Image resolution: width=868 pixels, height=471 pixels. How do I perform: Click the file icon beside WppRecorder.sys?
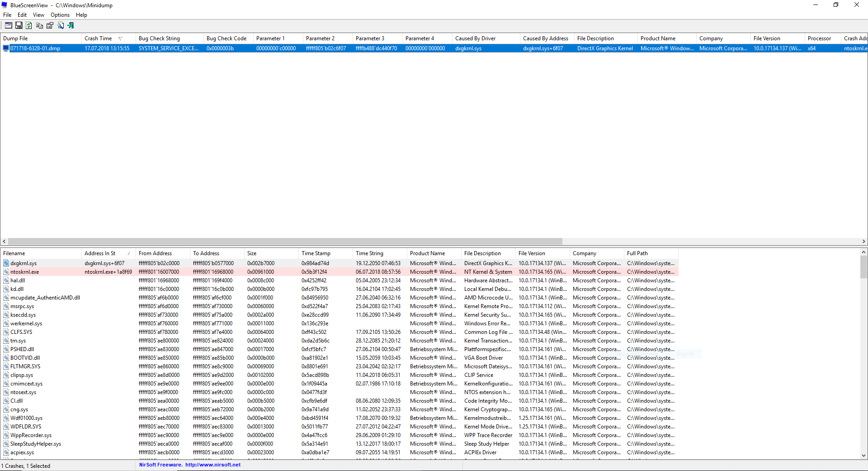coord(6,435)
